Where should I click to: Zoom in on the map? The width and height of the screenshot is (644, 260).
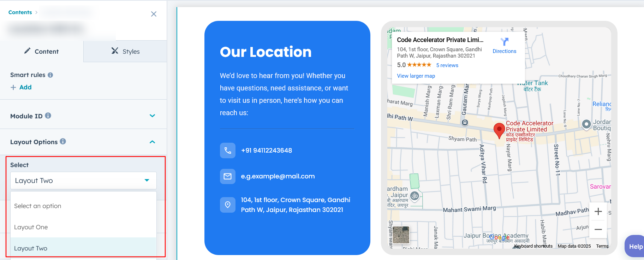tap(598, 212)
